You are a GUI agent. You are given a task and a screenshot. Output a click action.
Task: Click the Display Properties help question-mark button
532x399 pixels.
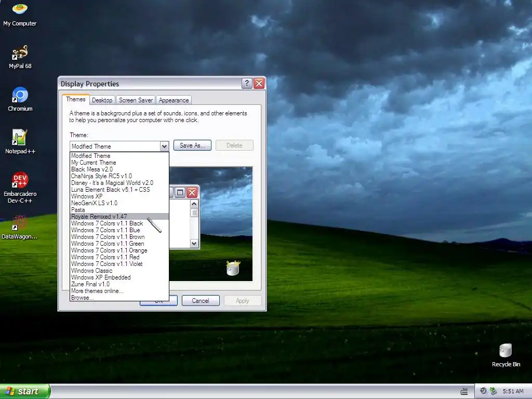point(247,84)
